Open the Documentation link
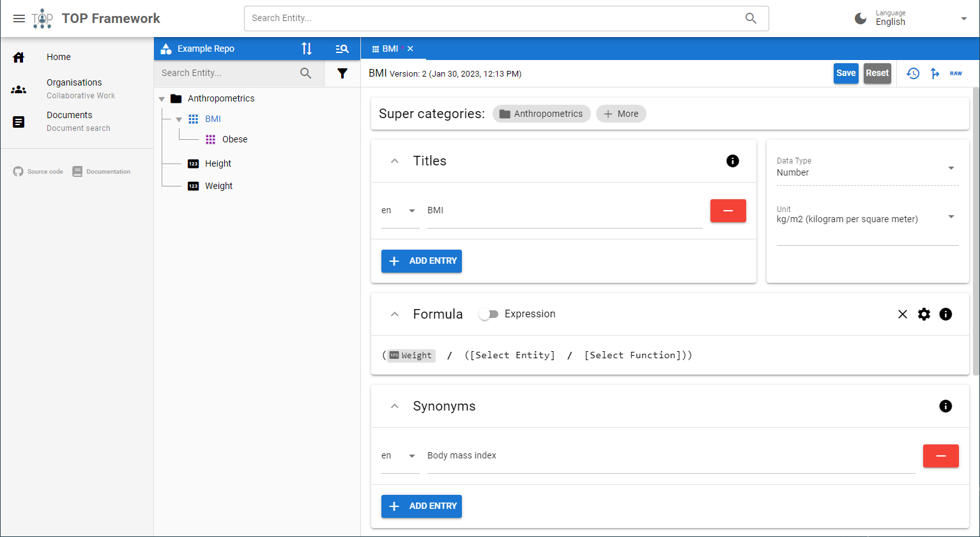Screen dimensions: 980x537 tap(102, 171)
